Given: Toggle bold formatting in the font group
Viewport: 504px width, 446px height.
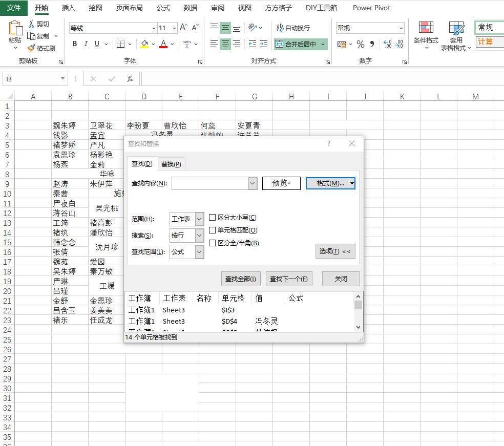Looking at the screenshot, I should click(x=74, y=44).
